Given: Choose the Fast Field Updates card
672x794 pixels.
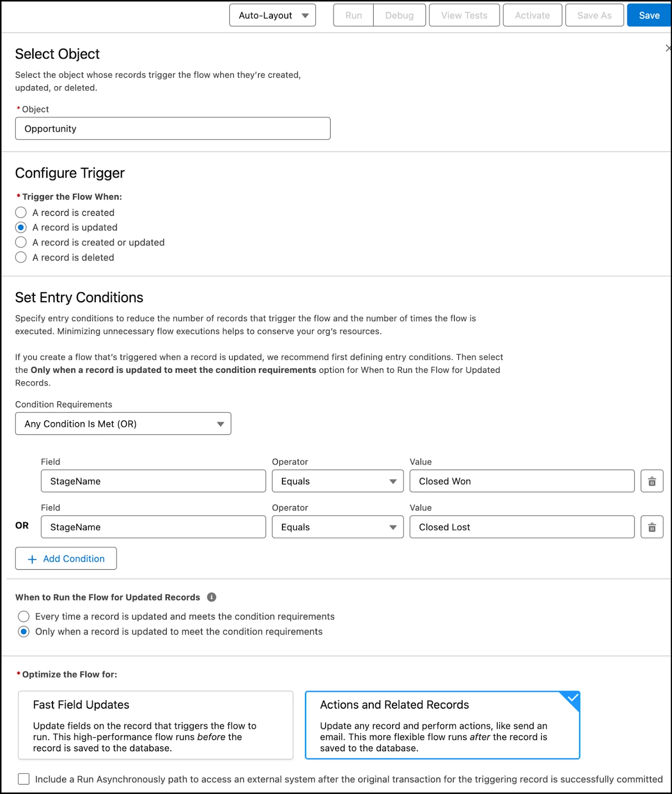Looking at the screenshot, I should click(155, 725).
